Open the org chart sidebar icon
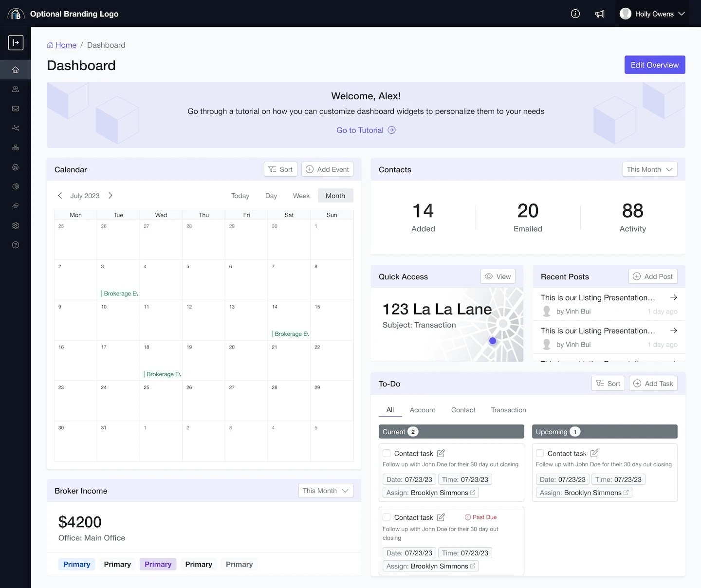 pos(16,147)
